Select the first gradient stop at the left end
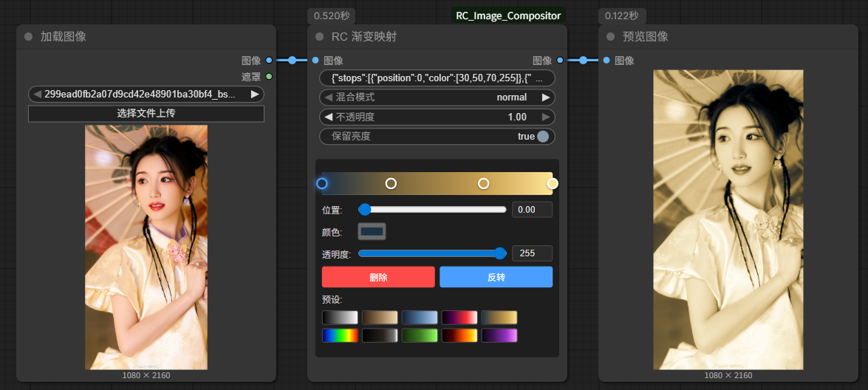 point(321,183)
